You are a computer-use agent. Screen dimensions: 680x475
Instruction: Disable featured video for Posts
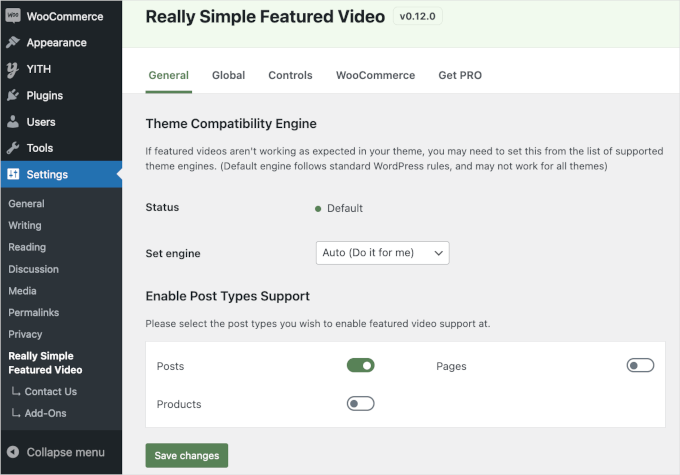click(360, 366)
